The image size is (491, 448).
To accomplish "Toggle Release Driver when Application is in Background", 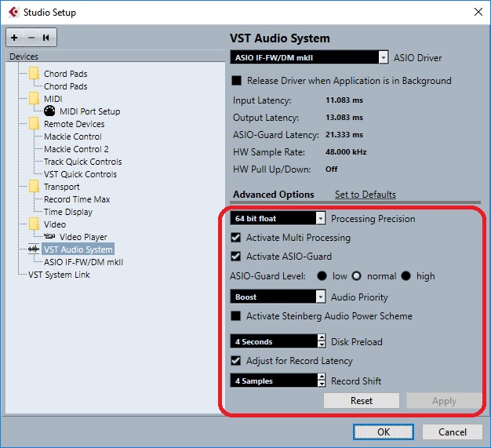I will pos(236,81).
